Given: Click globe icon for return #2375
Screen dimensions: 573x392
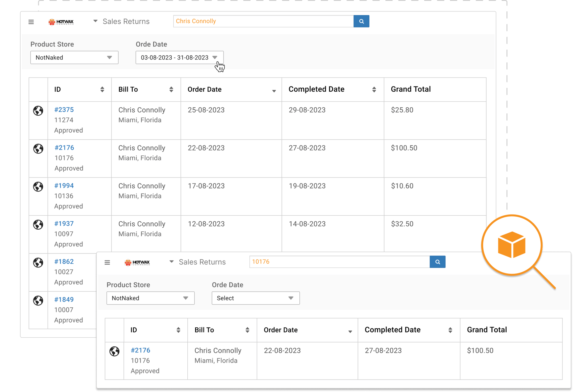Looking at the screenshot, I should coord(38,111).
